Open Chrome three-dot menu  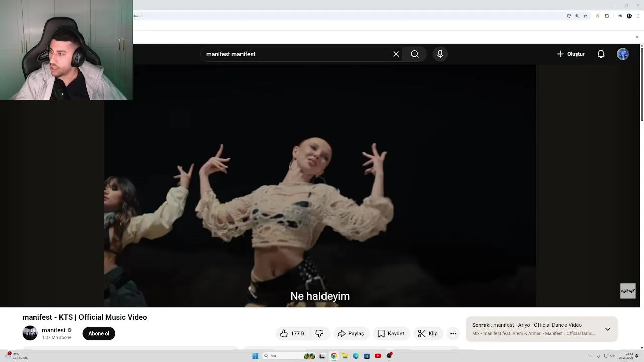637,16
